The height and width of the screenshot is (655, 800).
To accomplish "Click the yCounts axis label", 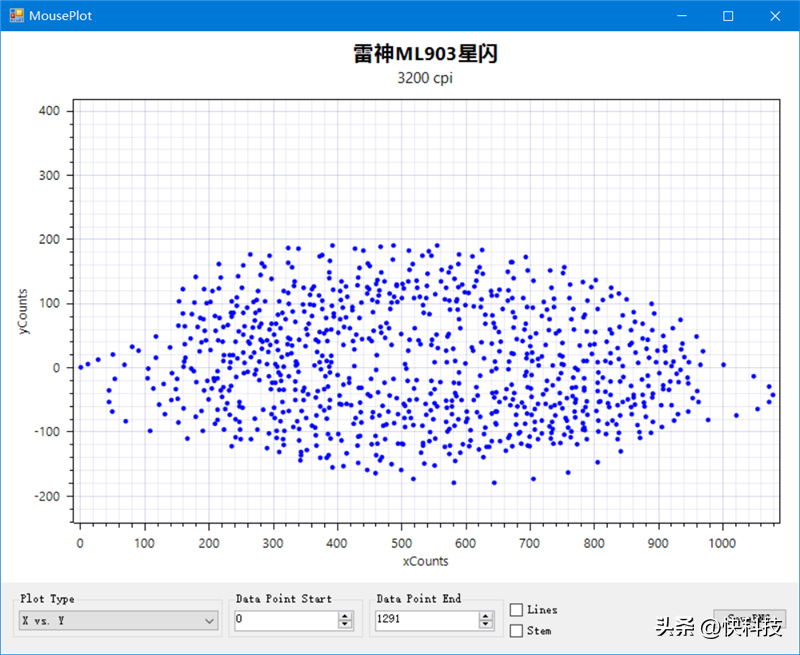I will tap(24, 311).
